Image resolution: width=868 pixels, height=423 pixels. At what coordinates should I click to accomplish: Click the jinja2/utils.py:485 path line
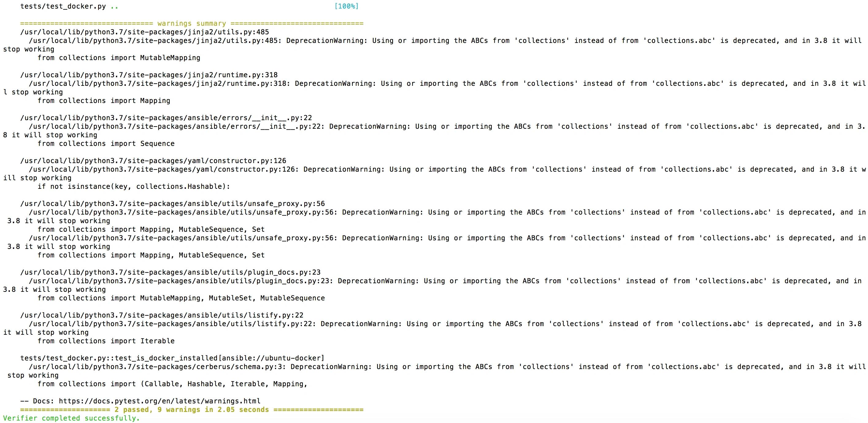click(144, 32)
